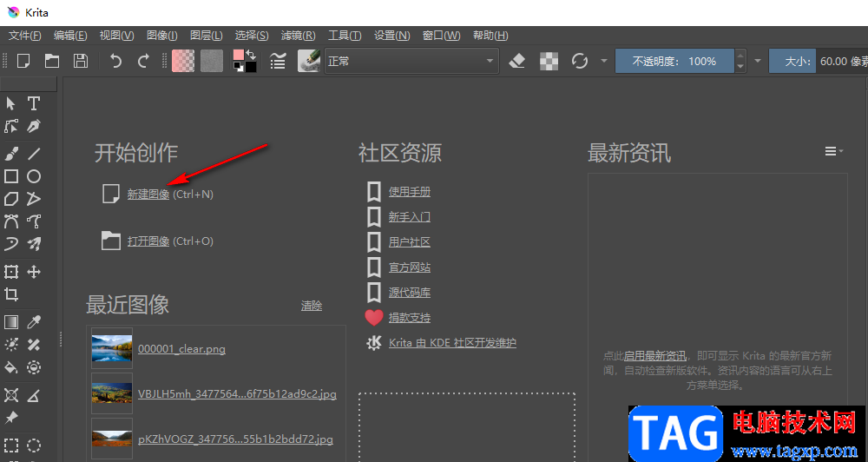The image size is (868, 462).
Task: Open the brush preset chooser
Action: [x=309, y=61]
